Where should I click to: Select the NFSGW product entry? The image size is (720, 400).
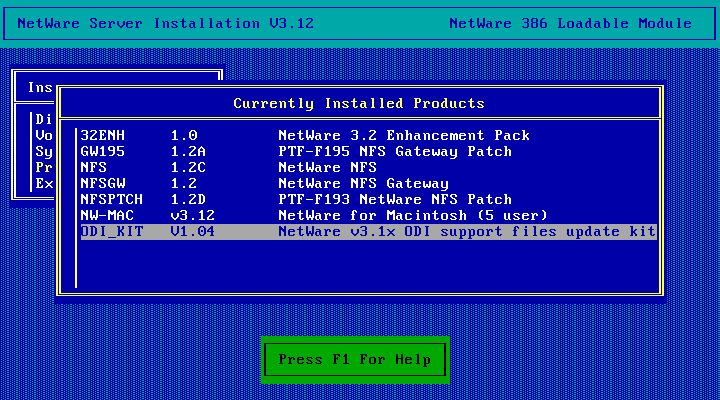(368, 184)
